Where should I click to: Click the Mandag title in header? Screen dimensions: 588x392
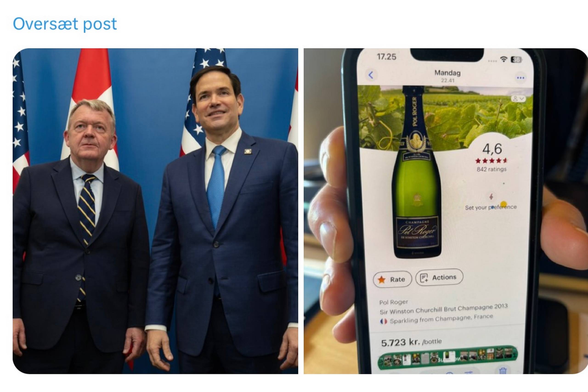coord(447,73)
